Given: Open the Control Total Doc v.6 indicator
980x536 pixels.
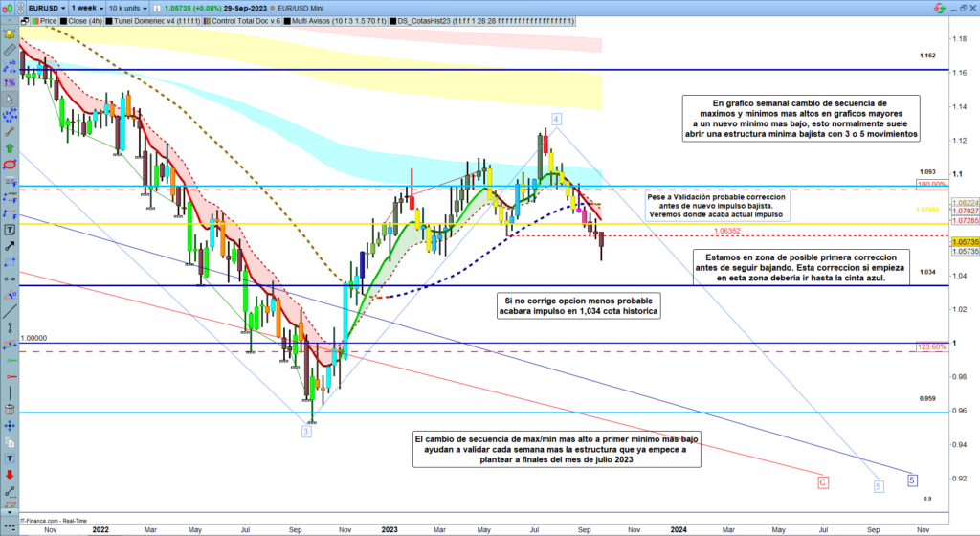Looking at the screenshot, I should point(236,19).
